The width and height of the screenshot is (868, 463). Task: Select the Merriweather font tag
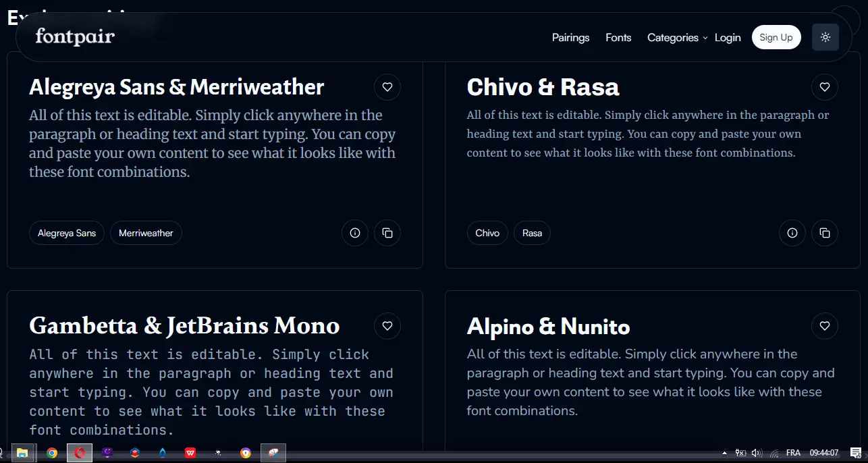click(x=146, y=233)
